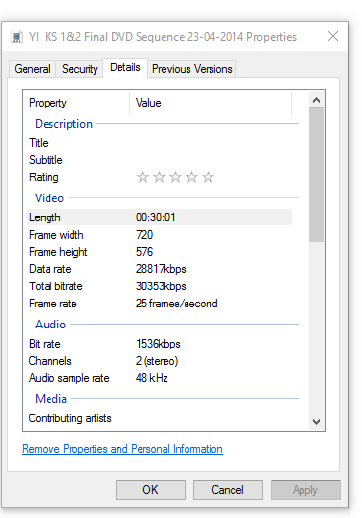This screenshot has height=518, width=362.
Task: Click the Video section heading
Action: click(x=49, y=198)
